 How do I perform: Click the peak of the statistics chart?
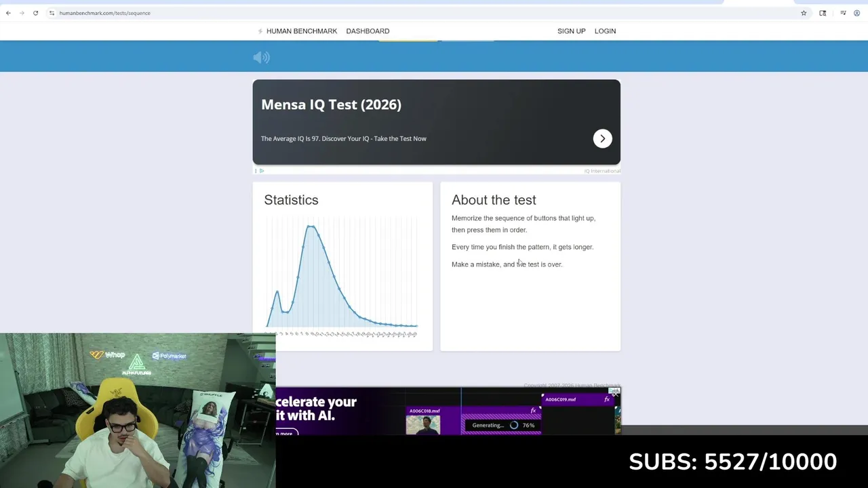[x=311, y=226]
